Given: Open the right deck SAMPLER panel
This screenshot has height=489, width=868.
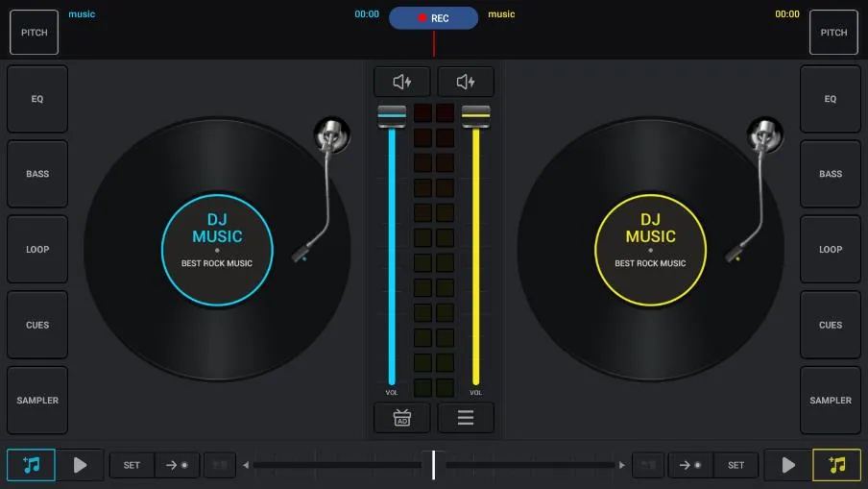Looking at the screenshot, I should pyautogui.click(x=830, y=400).
